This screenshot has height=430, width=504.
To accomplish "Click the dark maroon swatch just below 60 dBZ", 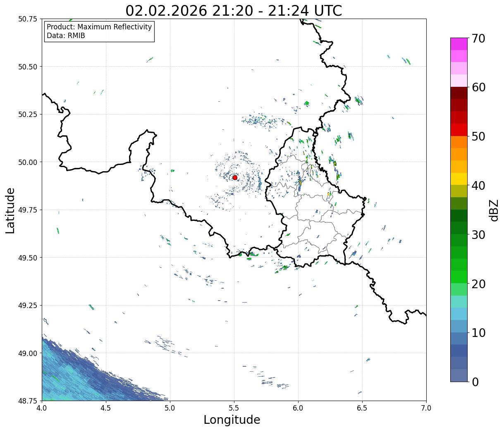I will (459, 93).
